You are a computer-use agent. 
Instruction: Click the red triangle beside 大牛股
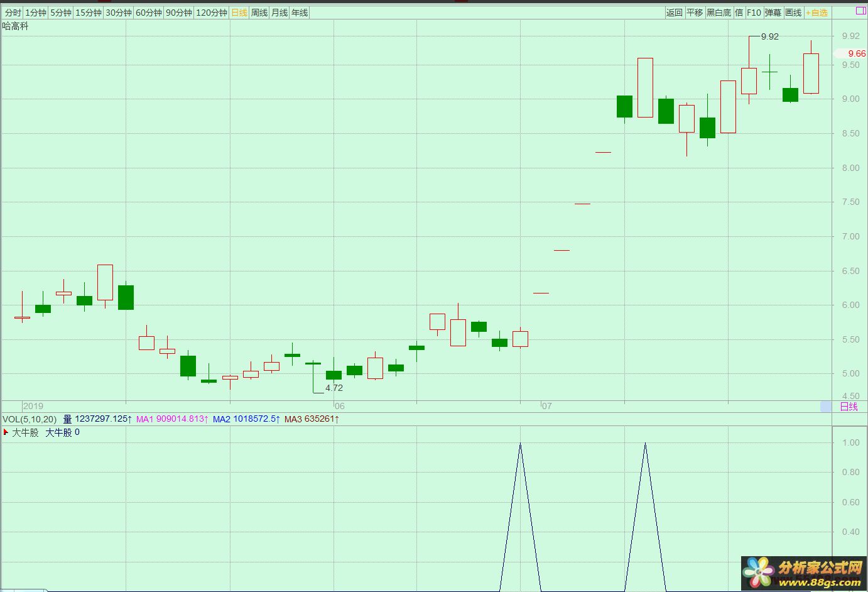point(6,432)
